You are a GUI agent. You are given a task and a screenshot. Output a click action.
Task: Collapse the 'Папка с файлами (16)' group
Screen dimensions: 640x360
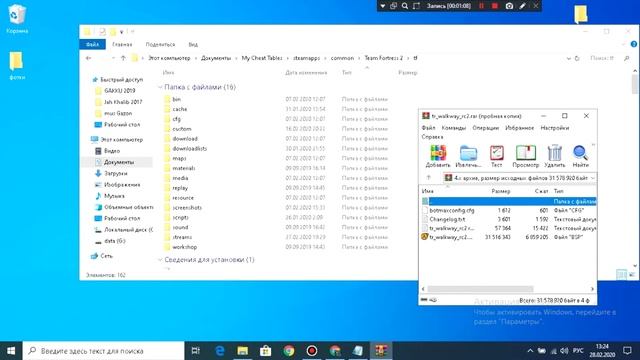(x=160, y=87)
